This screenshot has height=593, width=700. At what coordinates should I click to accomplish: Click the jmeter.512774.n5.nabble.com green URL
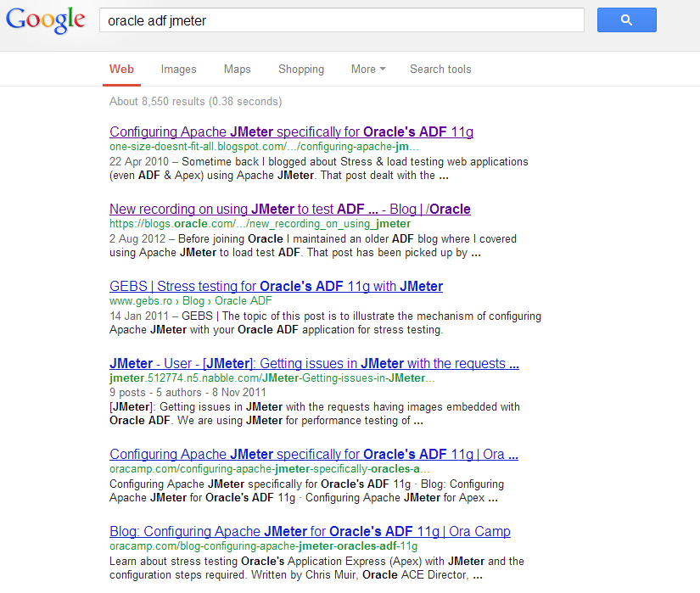click(x=272, y=378)
